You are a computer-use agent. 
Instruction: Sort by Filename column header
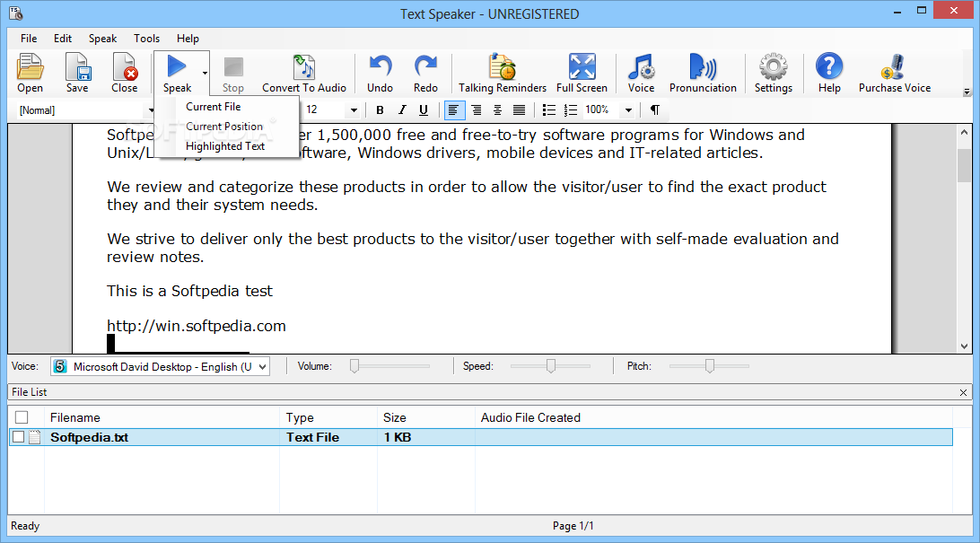coord(162,417)
